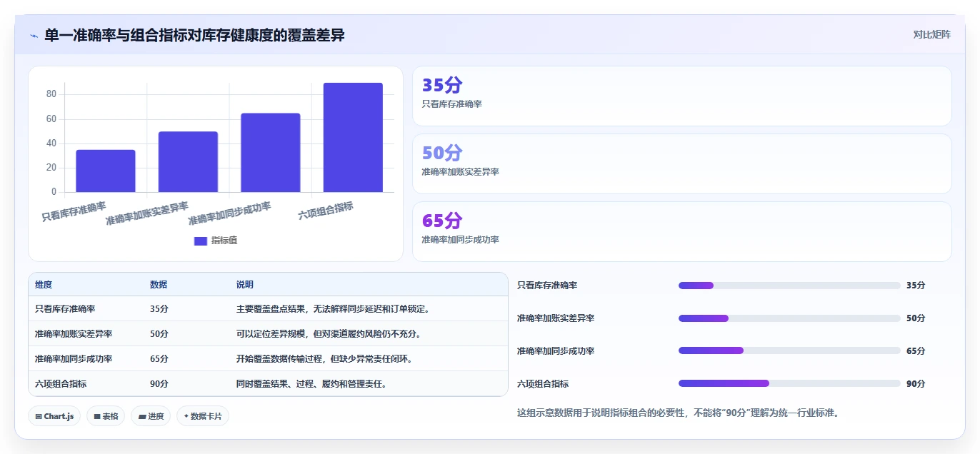Click the x-axis label 六项组合指标 under the chart

click(326, 210)
